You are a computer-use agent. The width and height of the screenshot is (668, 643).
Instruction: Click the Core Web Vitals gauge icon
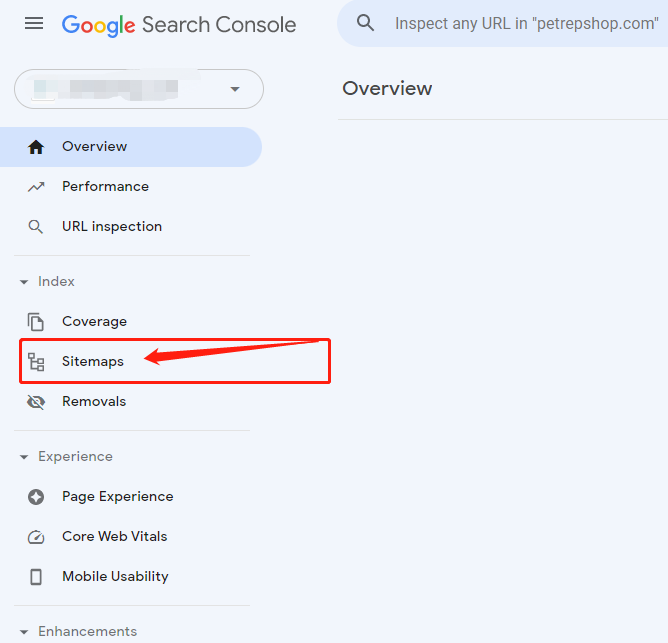[x=36, y=537]
